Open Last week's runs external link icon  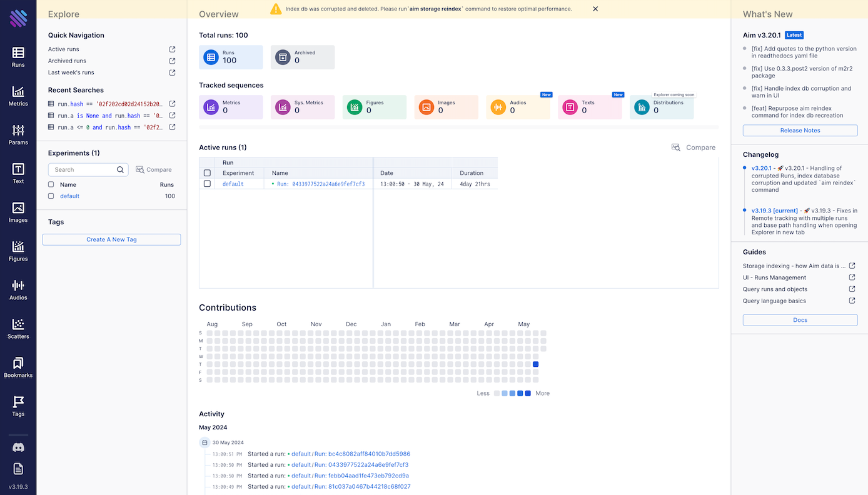click(x=173, y=72)
